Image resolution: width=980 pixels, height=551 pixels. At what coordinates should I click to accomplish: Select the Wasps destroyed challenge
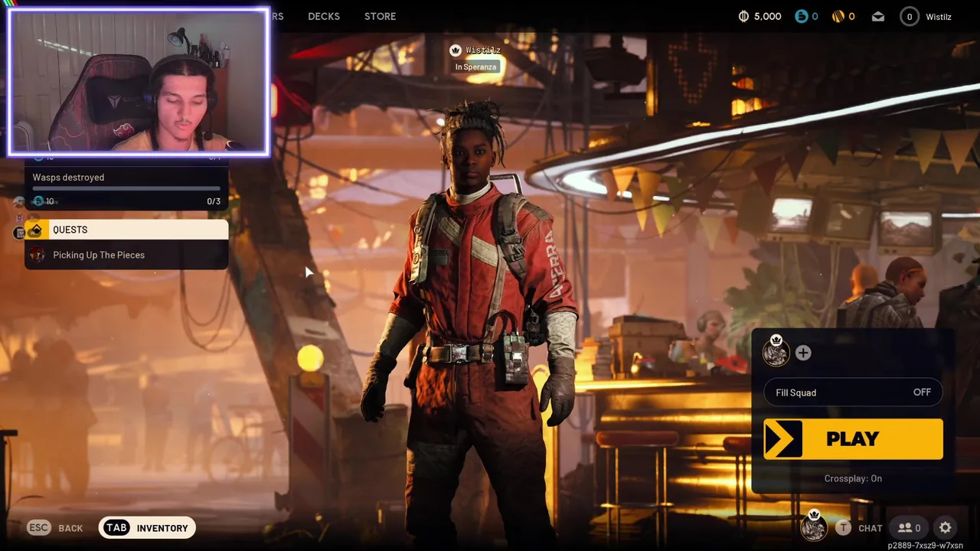click(126, 187)
